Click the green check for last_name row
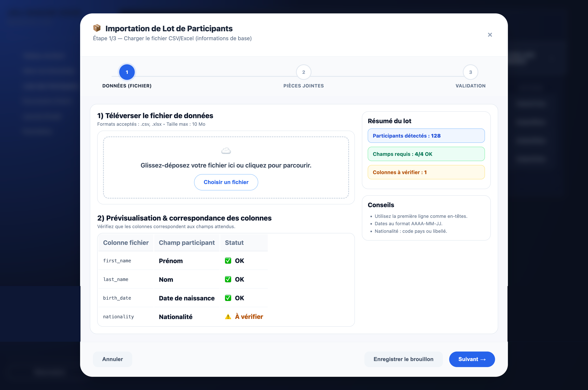 click(228, 279)
